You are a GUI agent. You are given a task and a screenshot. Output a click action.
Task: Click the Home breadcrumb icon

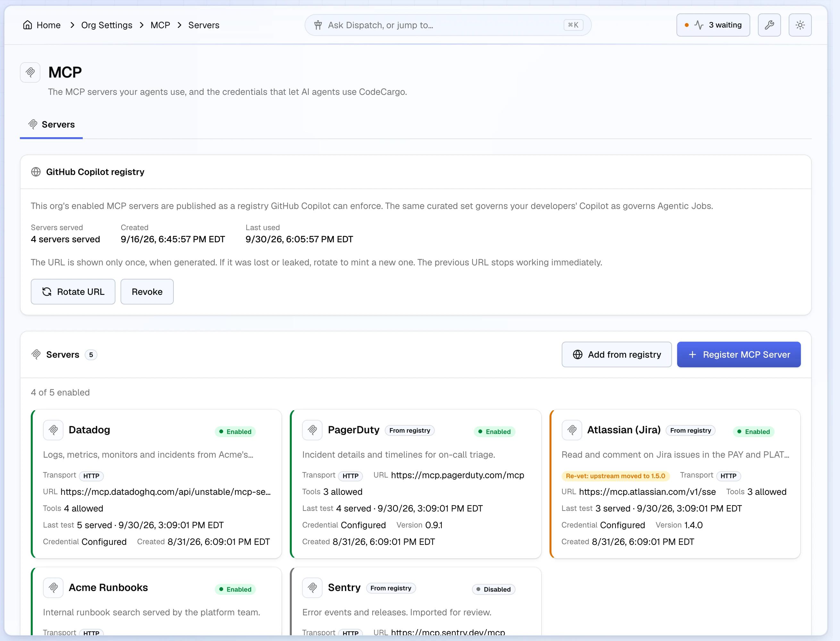coord(28,25)
